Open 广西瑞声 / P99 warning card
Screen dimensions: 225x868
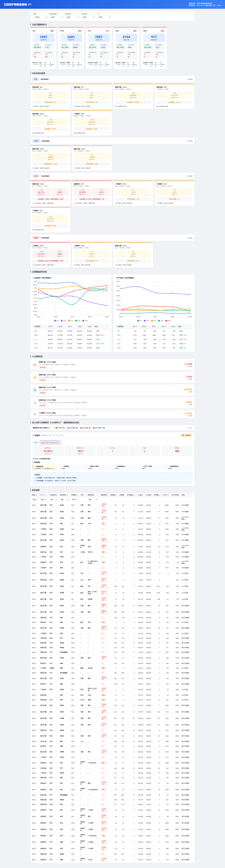click(92, 123)
